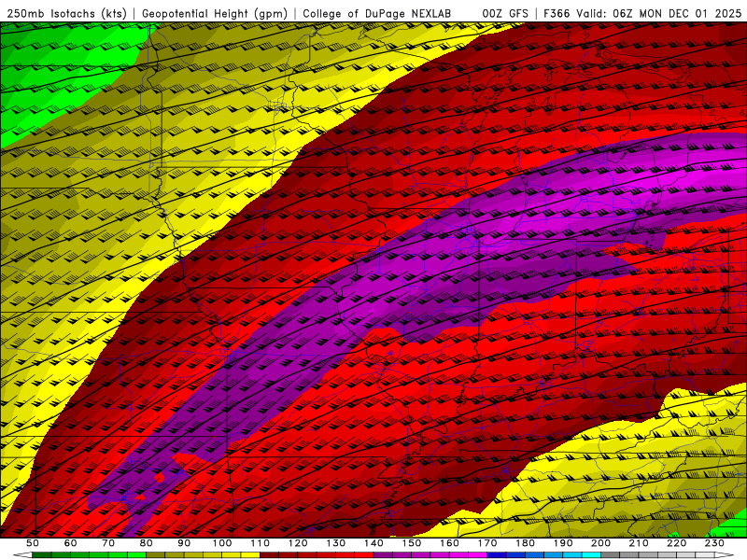Select the 120 value on the colorbar scale
This screenshot has width=747, height=560.
(x=298, y=543)
